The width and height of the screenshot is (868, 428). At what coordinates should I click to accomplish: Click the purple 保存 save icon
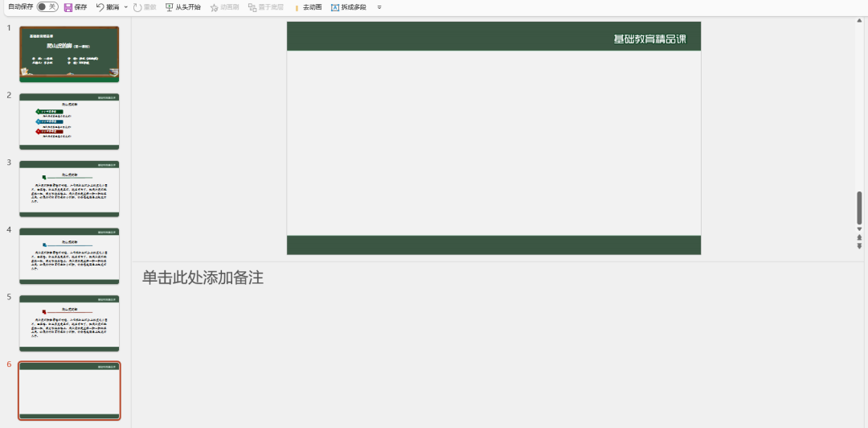pyautogui.click(x=68, y=7)
